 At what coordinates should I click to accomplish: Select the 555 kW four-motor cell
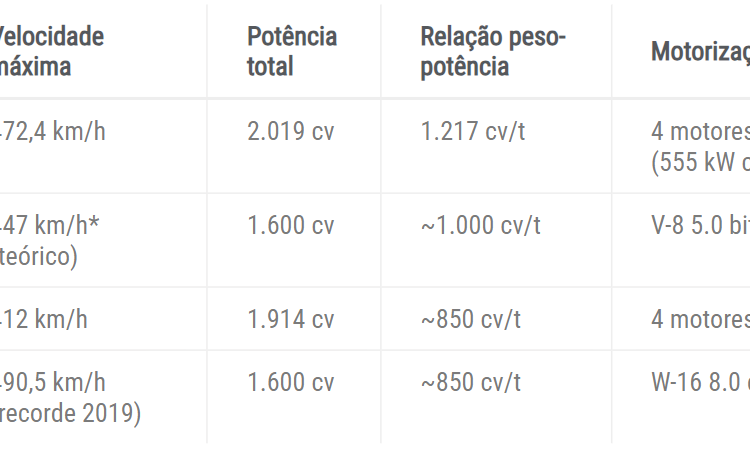click(698, 146)
